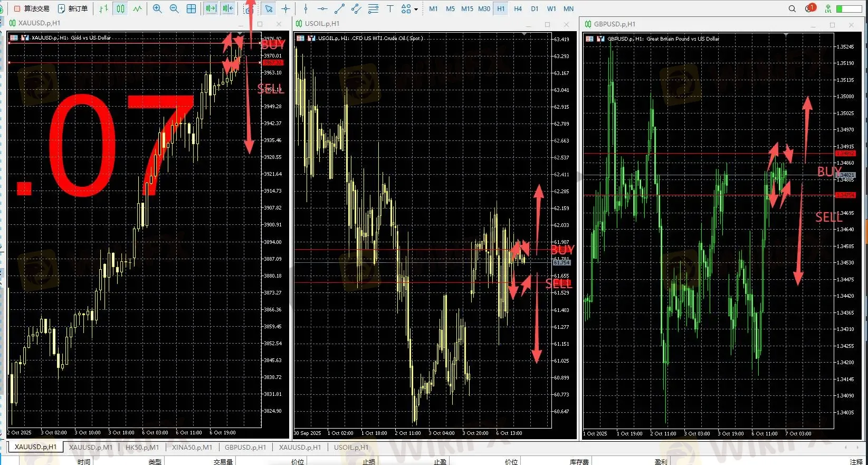Switch to the HK50.p,M1 chart tab

[x=142, y=447]
